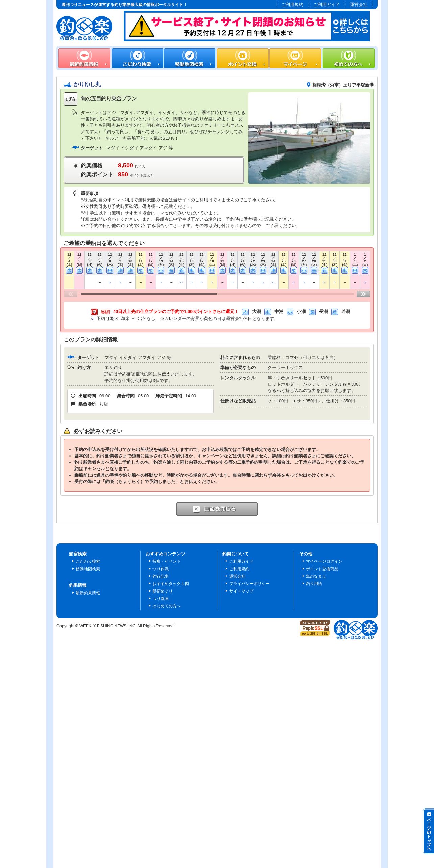This screenshot has height=868, width=434.
Task: Click the fish icon beside ターゲット in plan details
Action: 71,357
